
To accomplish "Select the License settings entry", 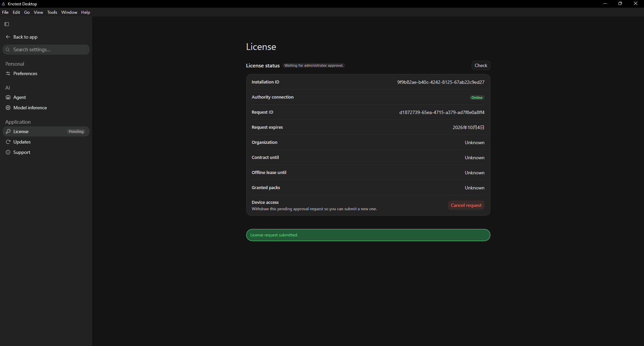I will tap(46, 131).
